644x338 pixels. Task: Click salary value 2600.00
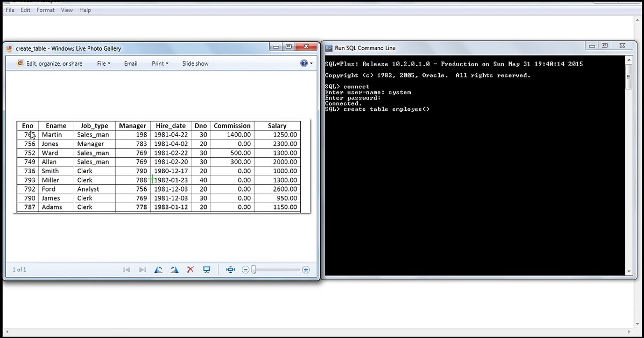[285, 189]
